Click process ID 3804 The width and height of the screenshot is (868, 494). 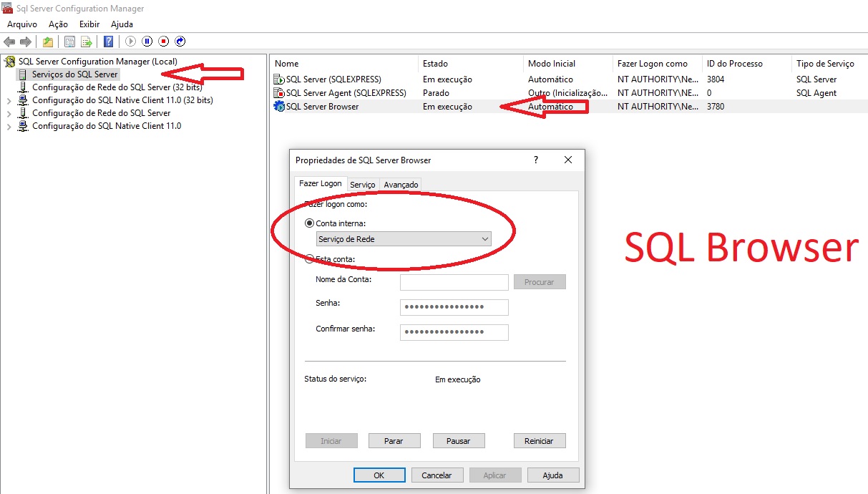pos(716,79)
